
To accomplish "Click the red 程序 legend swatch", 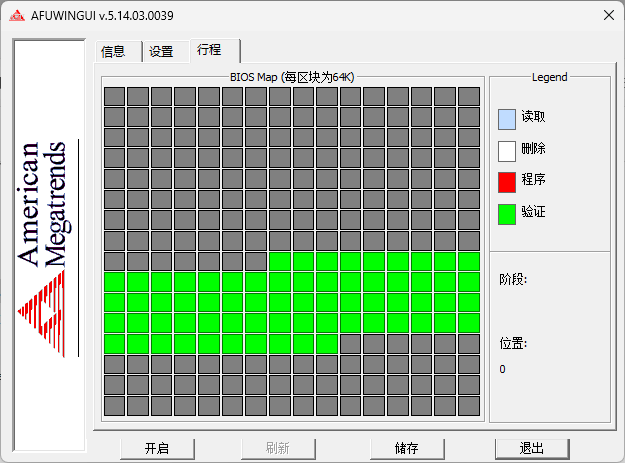I will [x=507, y=182].
